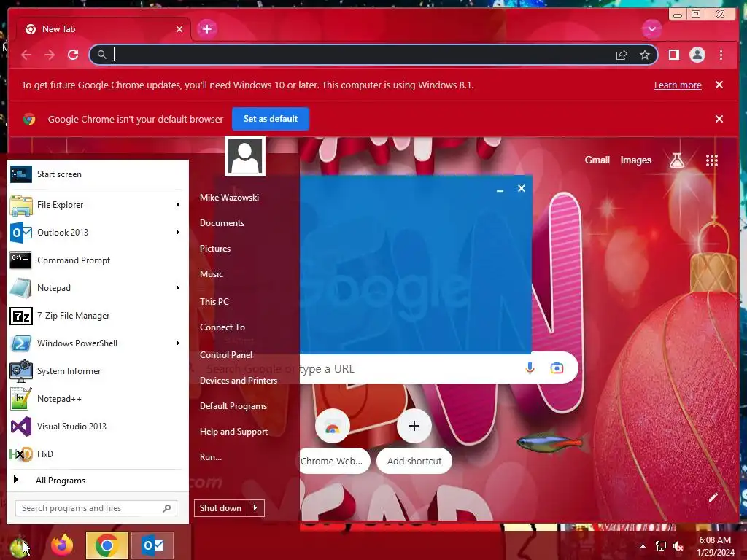Open Google apps grid
Screen dimensions: 747x560
click(712, 160)
